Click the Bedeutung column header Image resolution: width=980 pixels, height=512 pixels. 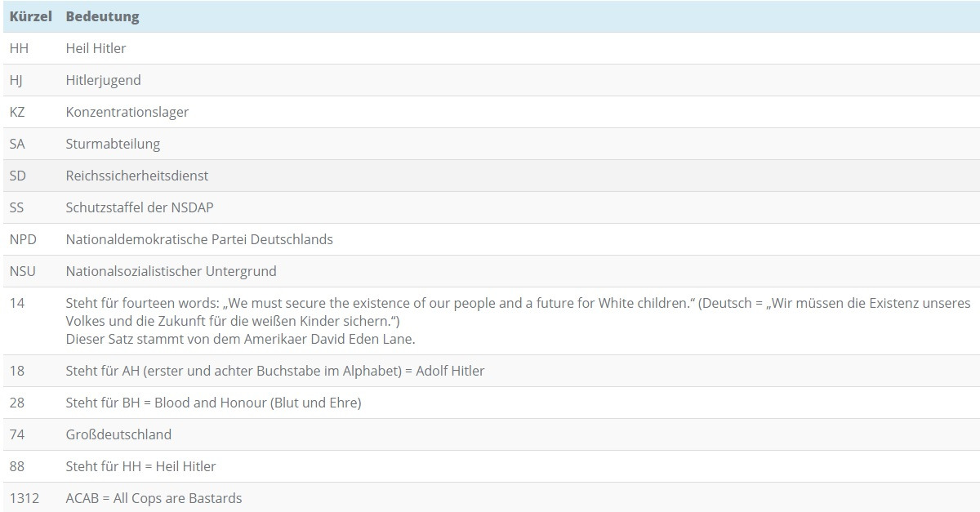pyautogui.click(x=102, y=16)
